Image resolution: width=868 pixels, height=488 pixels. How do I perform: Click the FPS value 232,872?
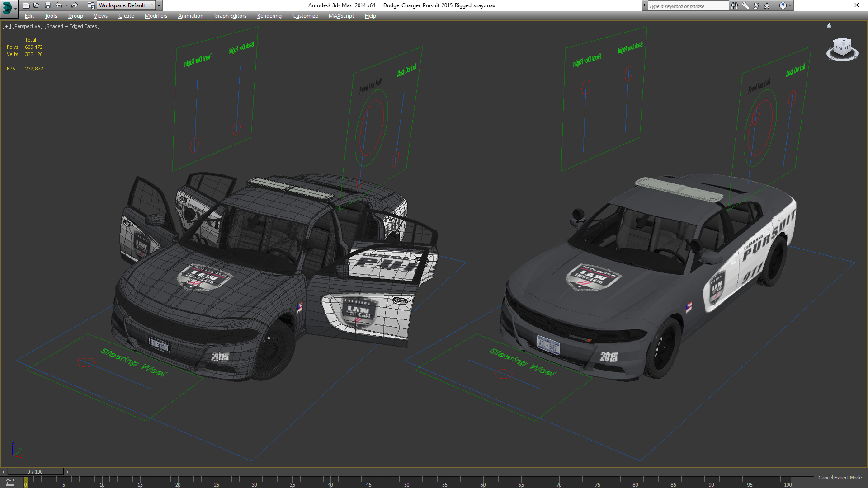coord(34,69)
